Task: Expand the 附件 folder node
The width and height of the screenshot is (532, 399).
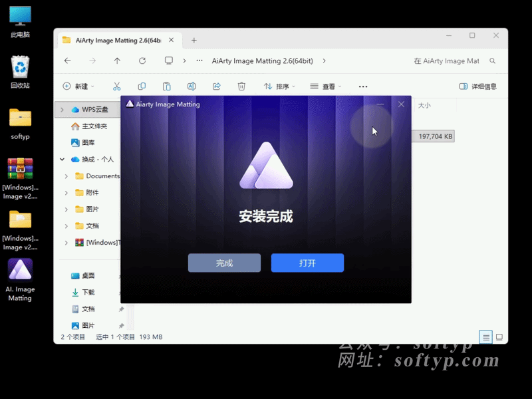Action: pos(66,193)
